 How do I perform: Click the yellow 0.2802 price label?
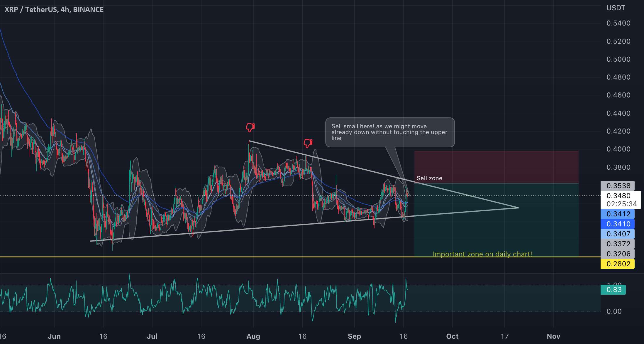(x=618, y=264)
